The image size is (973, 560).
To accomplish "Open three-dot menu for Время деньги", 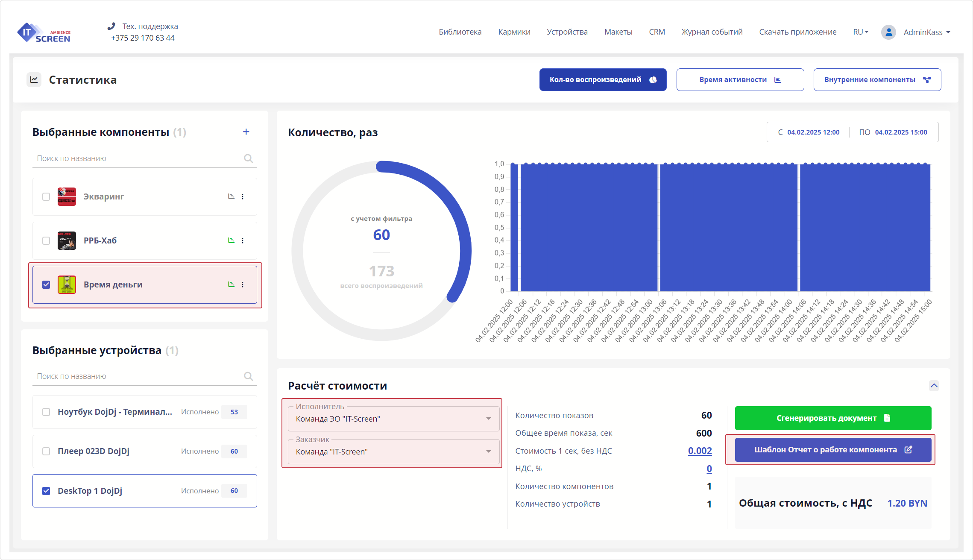I will [x=243, y=284].
